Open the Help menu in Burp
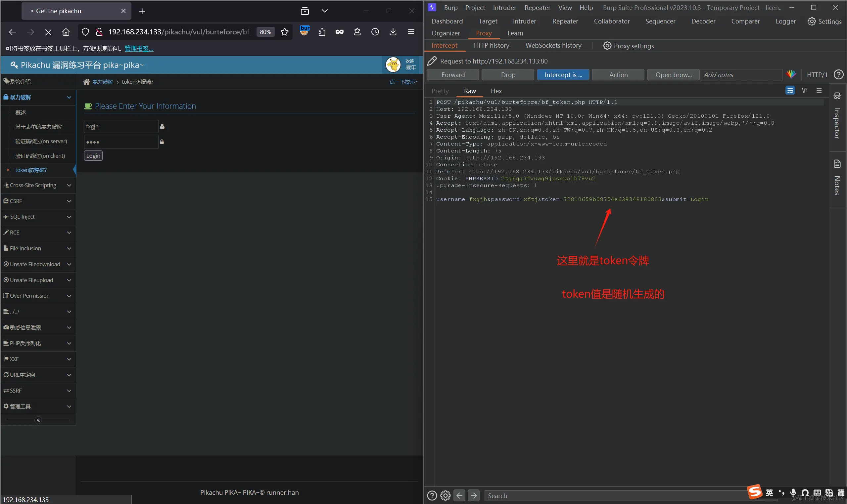 pyautogui.click(x=586, y=8)
